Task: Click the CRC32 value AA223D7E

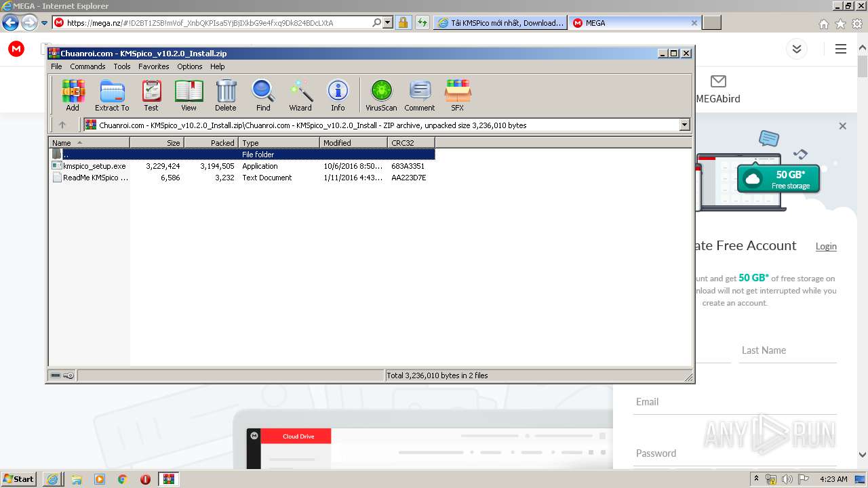Action: pos(409,178)
